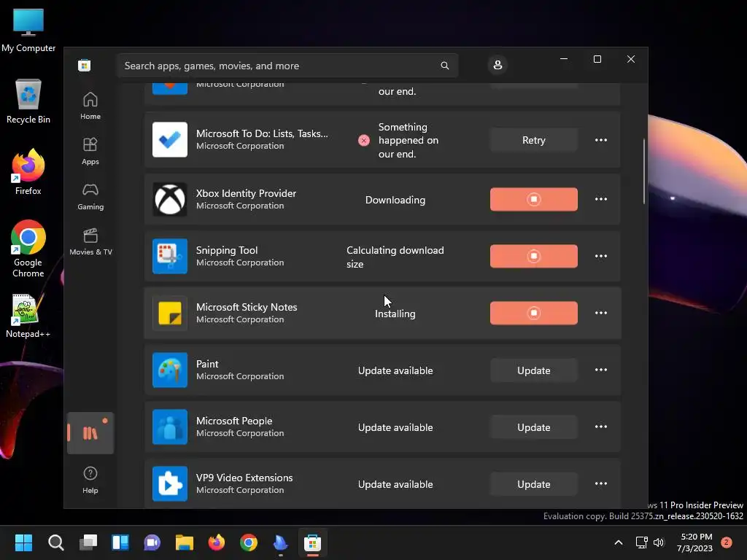Open the Apps section in sidebar
This screenshot has height=560, width=747.
90,151
